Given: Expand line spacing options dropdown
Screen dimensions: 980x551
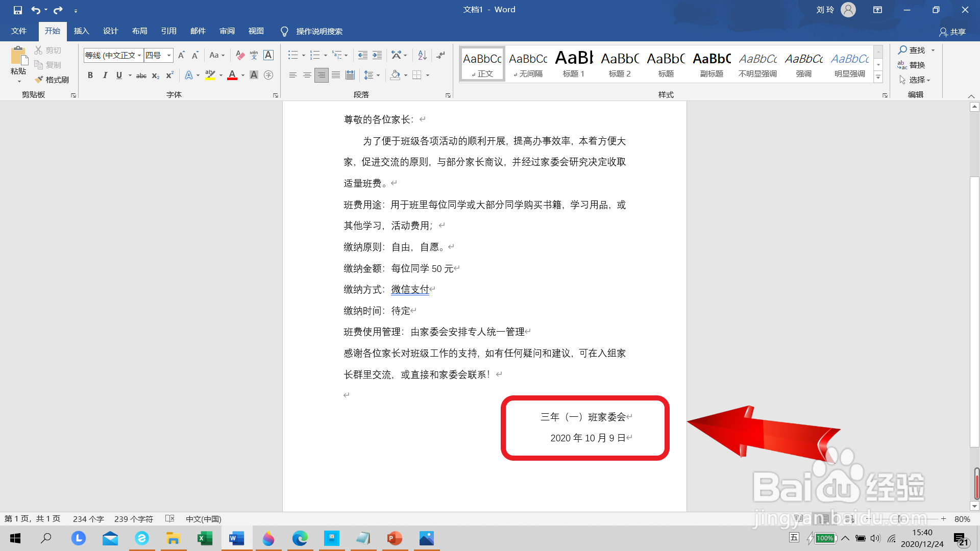Looking at the screenshot, I should (378, 75).
